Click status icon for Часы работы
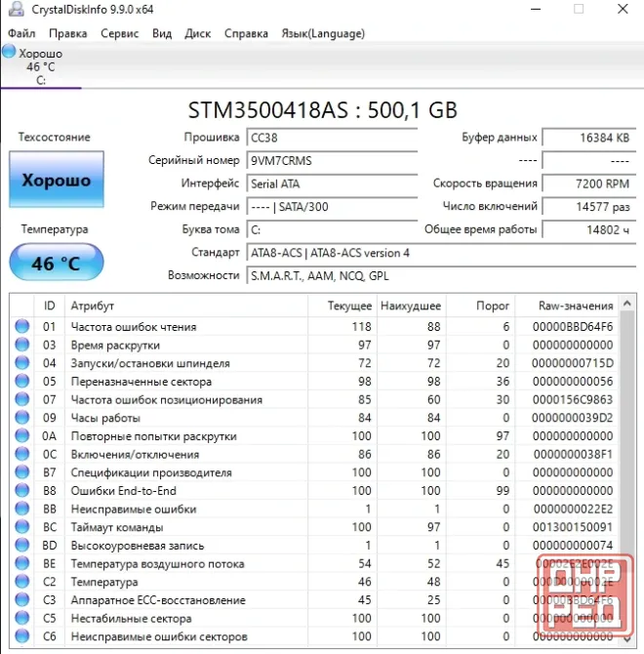 coord(22,417)
